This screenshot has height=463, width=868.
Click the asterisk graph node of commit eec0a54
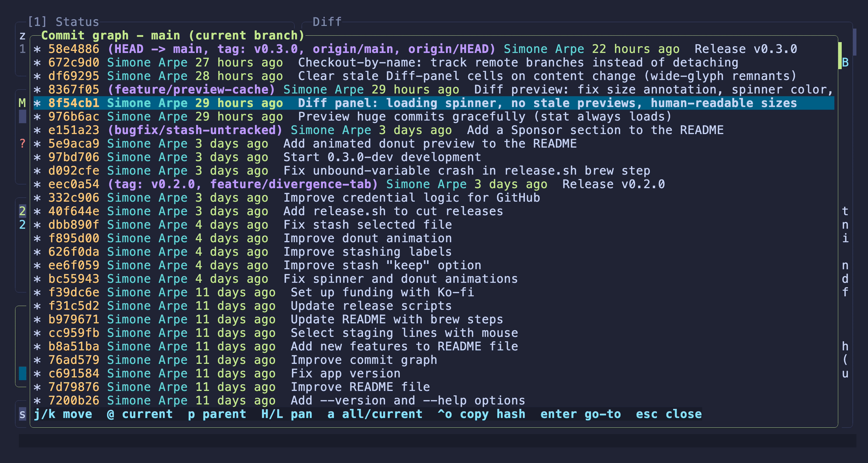pos(37,185)
